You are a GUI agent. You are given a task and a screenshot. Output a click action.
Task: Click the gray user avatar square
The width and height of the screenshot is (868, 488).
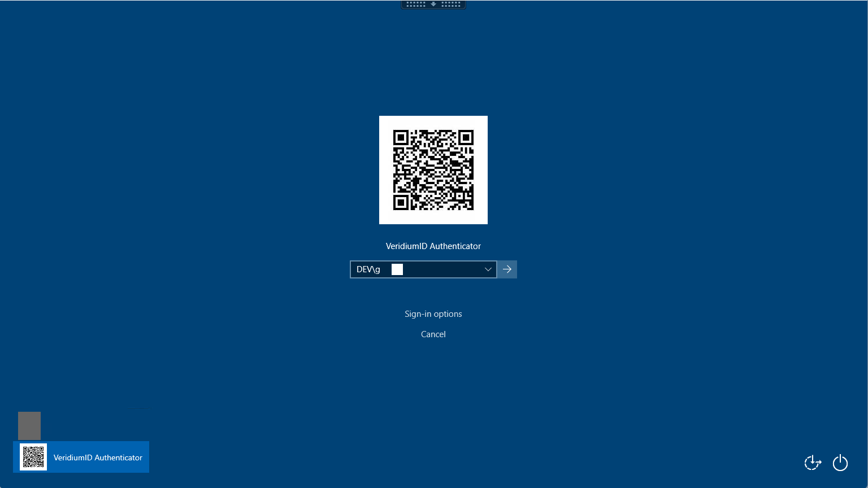tap(29, 425)
